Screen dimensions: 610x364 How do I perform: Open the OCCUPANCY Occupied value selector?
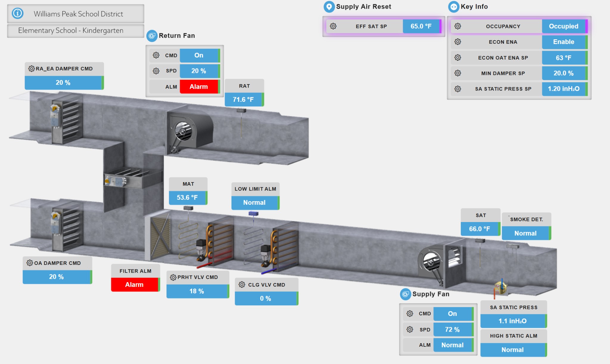pyautogui.click(x=564, y=26)
